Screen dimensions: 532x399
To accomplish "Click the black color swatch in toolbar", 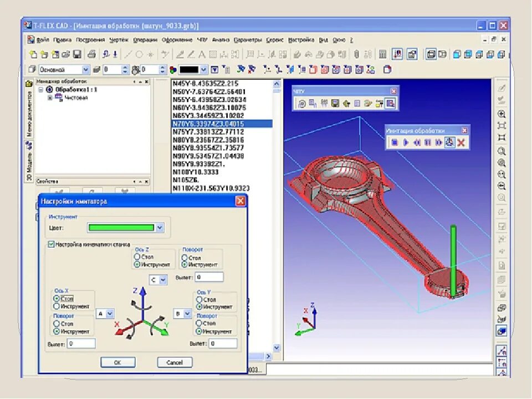I will point(189,70).
